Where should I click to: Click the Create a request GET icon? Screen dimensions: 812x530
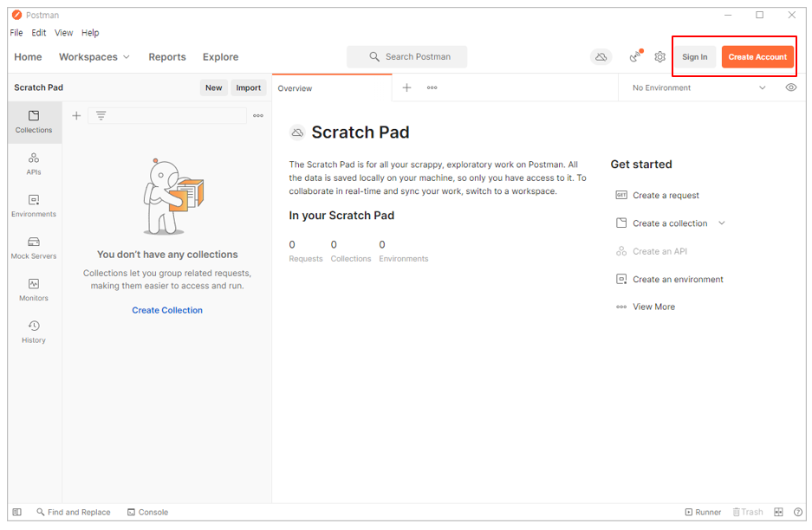pos(620,195)
